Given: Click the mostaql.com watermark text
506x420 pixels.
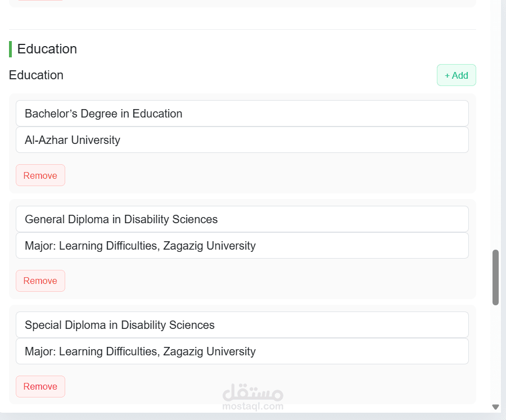Looking at the screenshot, I should [x=252, y=406].
